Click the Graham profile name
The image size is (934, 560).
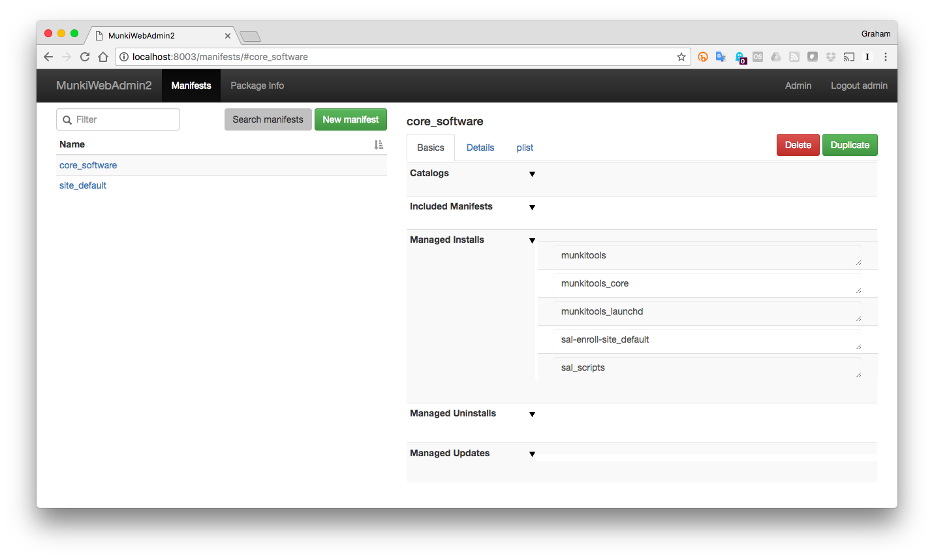(875, 34)
